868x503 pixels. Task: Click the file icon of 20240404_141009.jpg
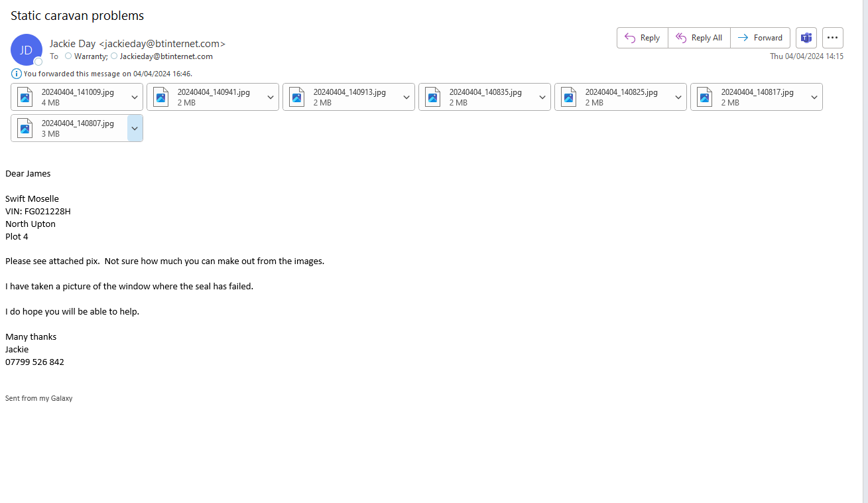pos(25,97)
